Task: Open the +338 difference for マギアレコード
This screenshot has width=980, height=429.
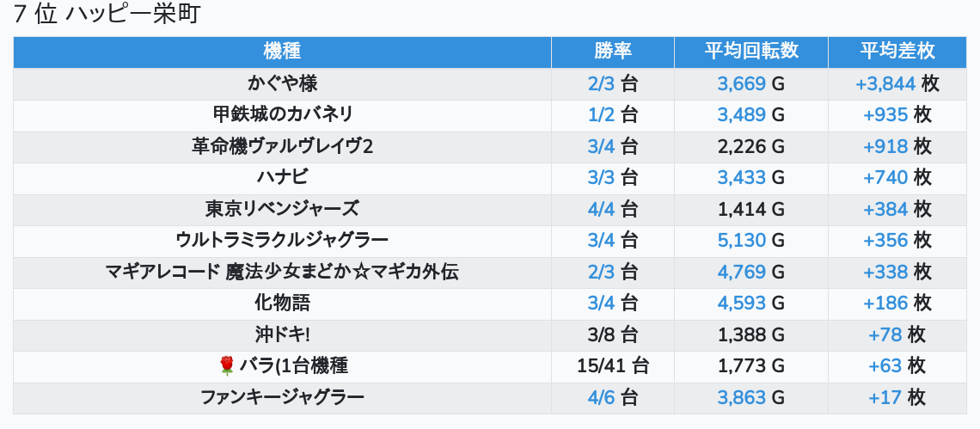Action: [x=885, y=272]
